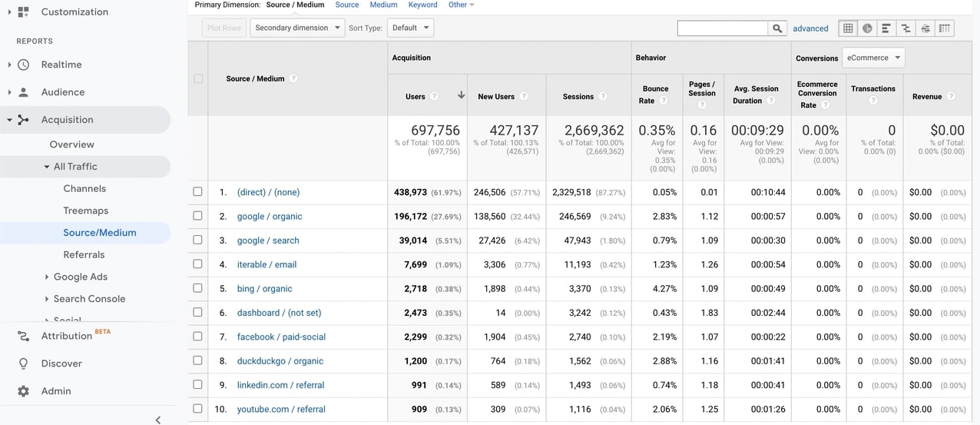Select Keyword as primary dimension
980x425 pixels.
422,5
